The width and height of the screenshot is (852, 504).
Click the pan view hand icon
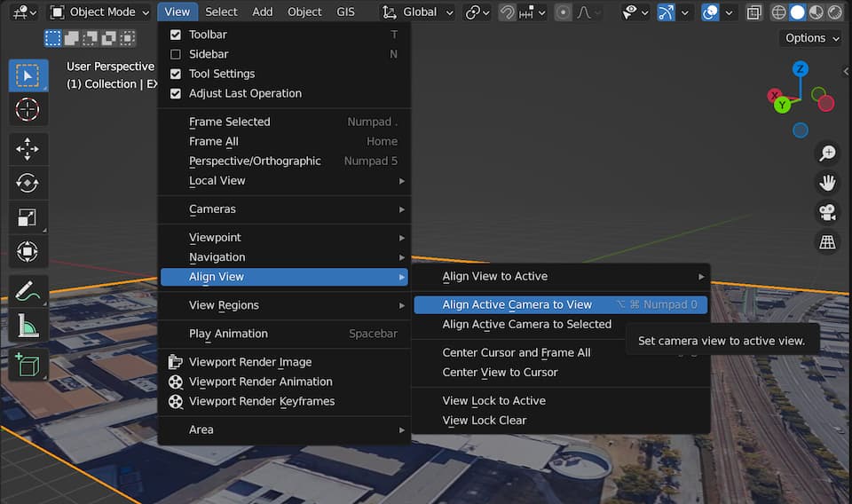point(827,183)
